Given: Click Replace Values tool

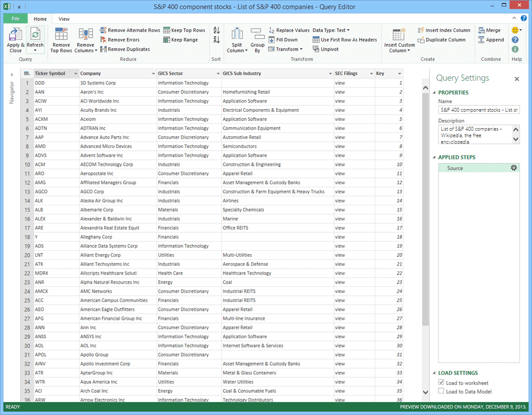Looking at the screenshot, I should coord(289,30).
